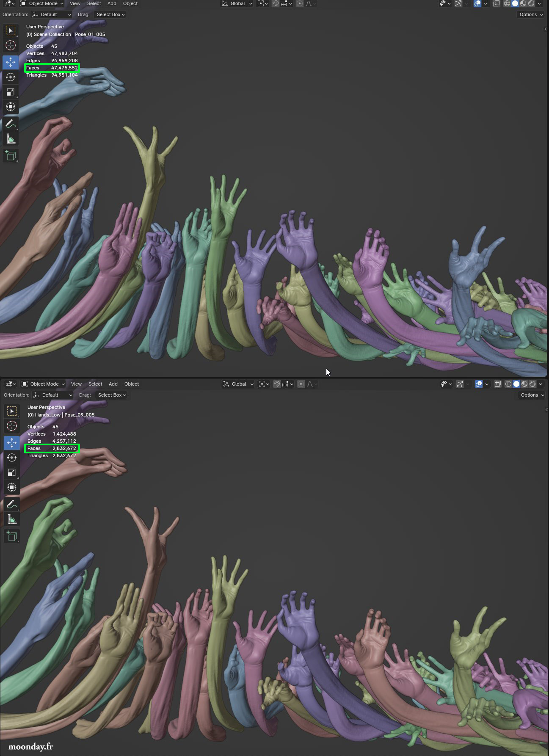Click the Add Cube tool in the top viewport

pos(11,155)
